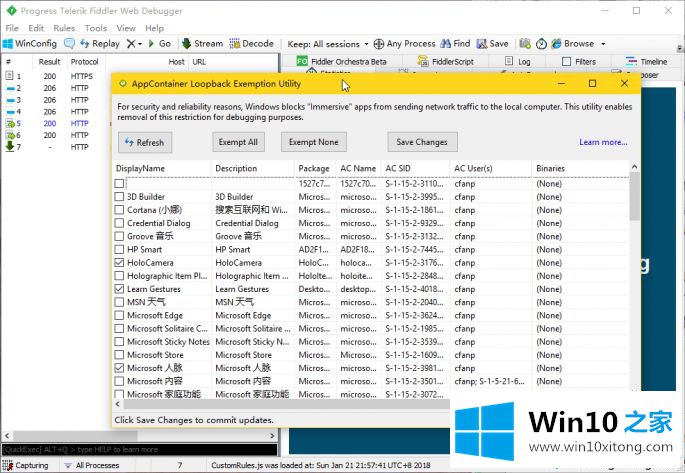Click app list vertical scrollbar thumb

tap(634, 197)
